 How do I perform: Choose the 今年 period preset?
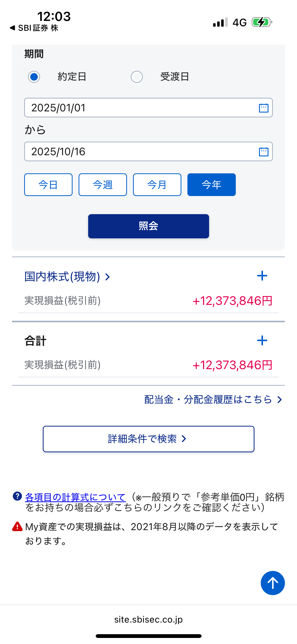tap(212, 185)
